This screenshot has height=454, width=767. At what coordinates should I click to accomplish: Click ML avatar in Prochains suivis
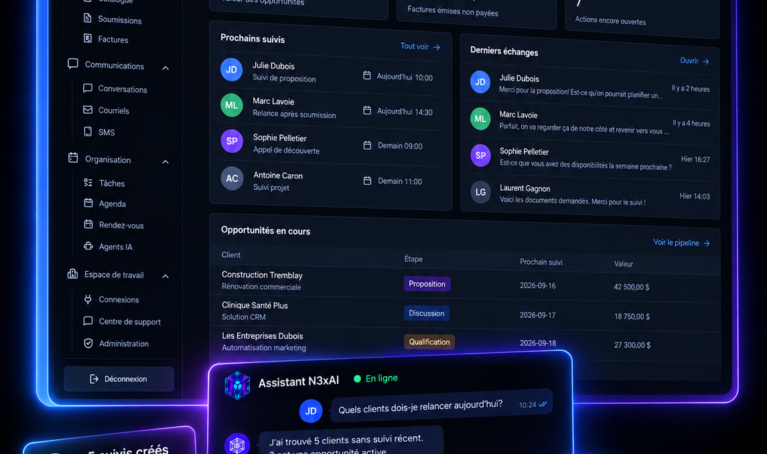[231, 105]
